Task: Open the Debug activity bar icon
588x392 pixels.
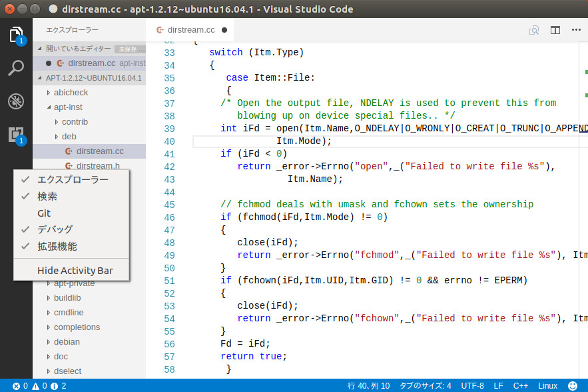Action: 16,101
